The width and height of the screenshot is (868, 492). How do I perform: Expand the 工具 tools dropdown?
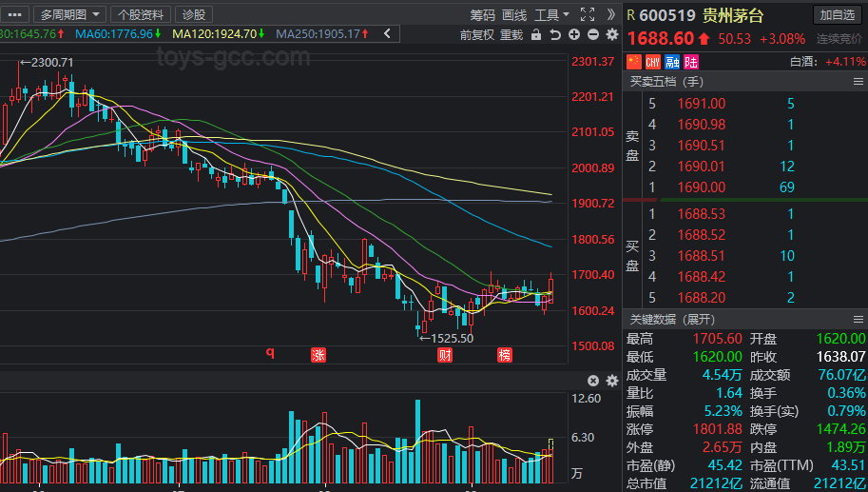pyautogui.click(x=551, y=15)
